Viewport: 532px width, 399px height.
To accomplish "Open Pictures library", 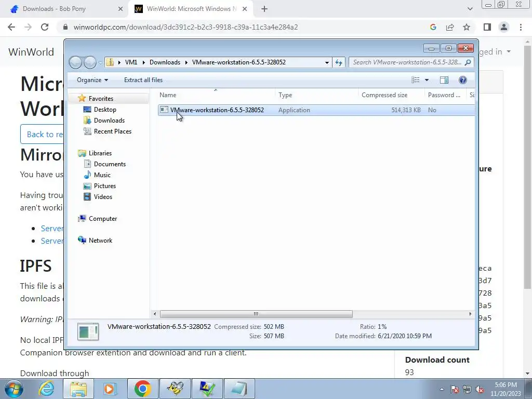I will tap(105, 186).
